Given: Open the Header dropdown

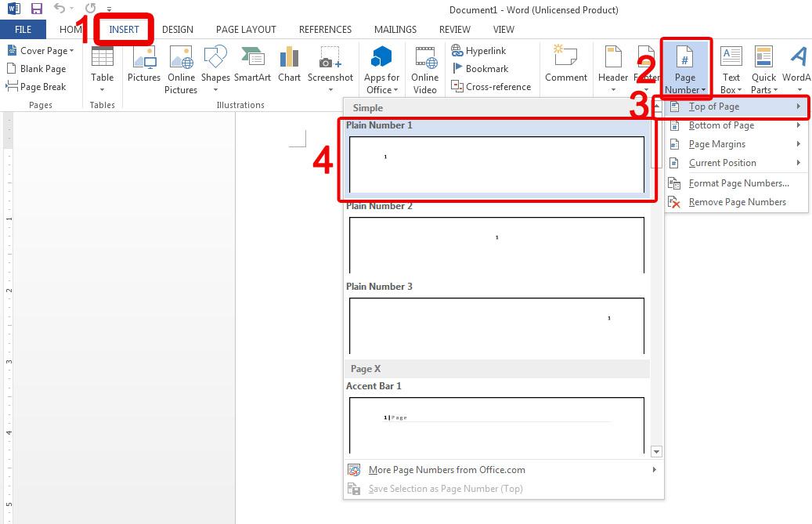Looking at the screenshot, I should tap(613, 70).
